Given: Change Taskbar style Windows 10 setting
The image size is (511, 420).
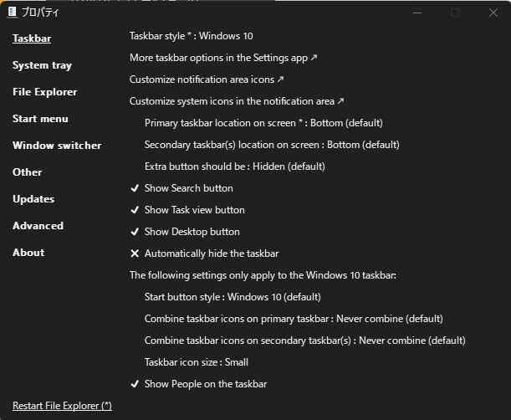Looking at the screenshot, I should (191, 36).
